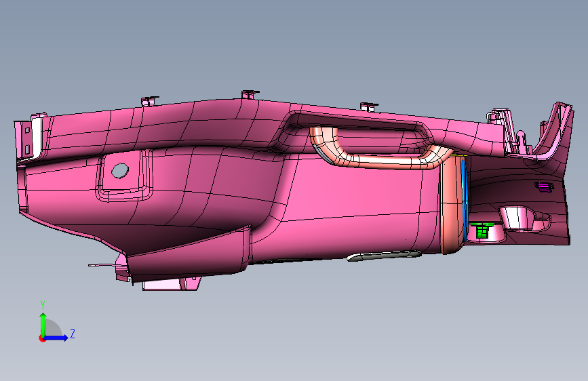
Task: Click the green Y axis arrow of the triad
Action: click(43, 325)
